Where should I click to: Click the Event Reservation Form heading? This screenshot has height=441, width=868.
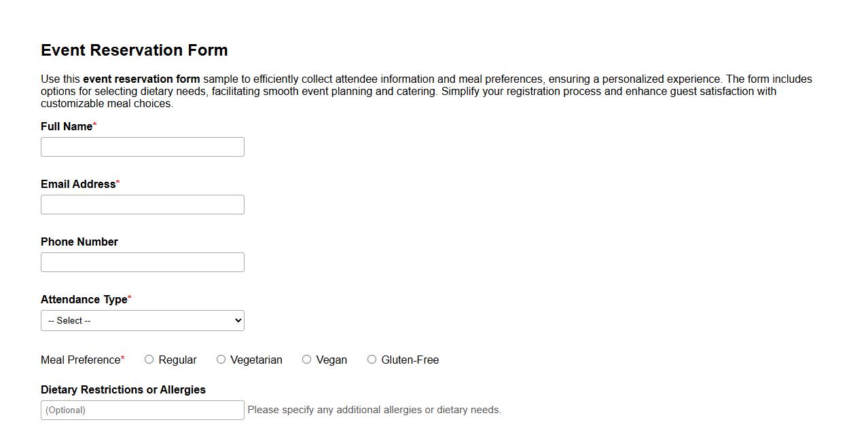click(x=134, y=50)
